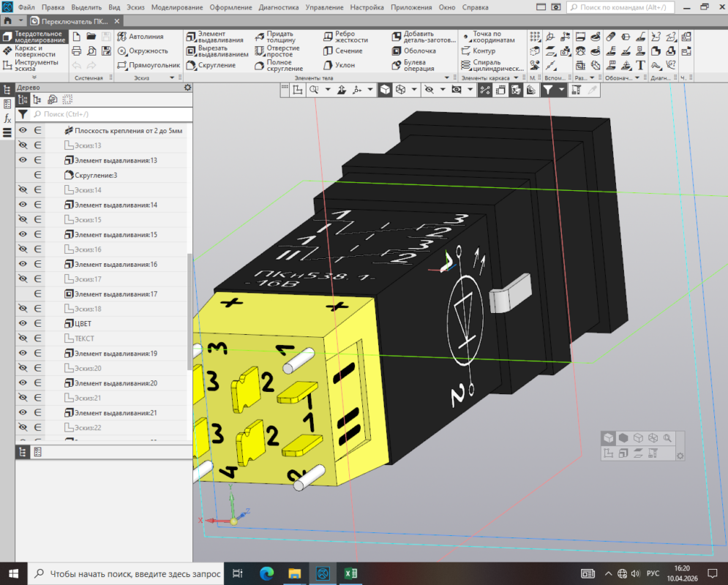Toggle visibility of the ЦВЕТ tree item
728x585 pixels.
[23, 323]
